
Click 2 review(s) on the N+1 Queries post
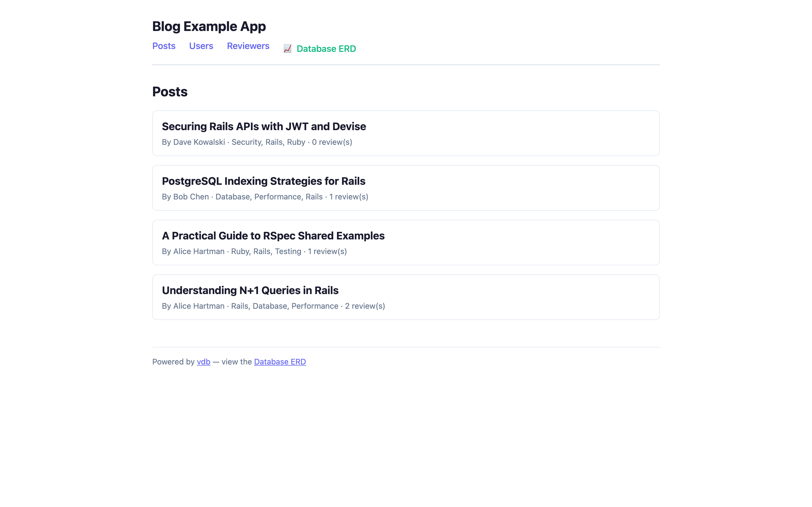pos(365,306)
